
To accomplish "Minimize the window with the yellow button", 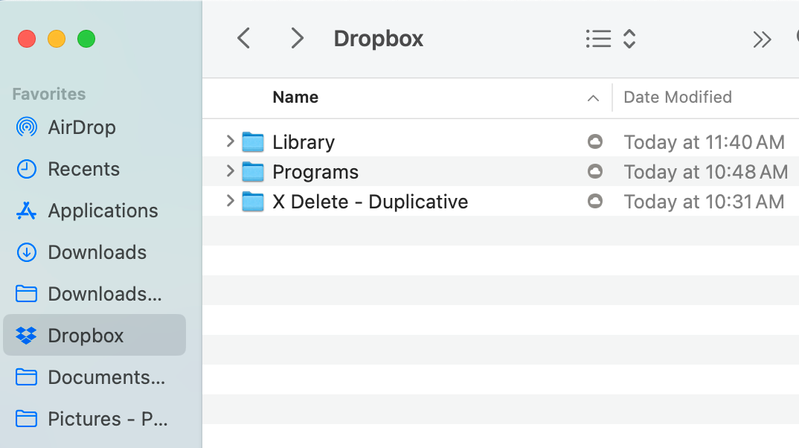I will [57, 39].
